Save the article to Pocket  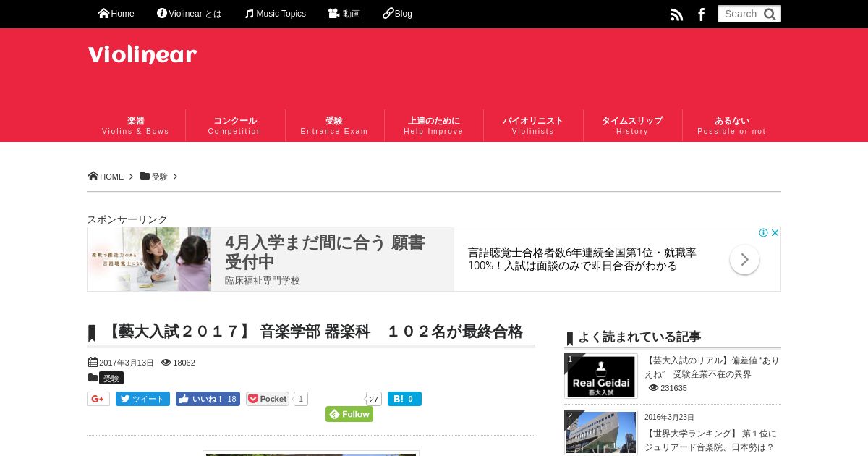tap(268, 399)
